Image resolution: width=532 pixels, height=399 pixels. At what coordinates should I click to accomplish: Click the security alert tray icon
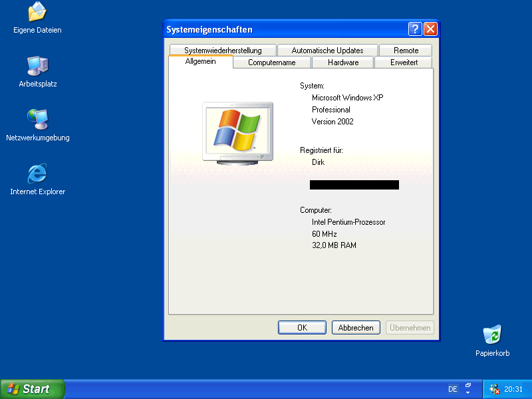tap(495, 389)
